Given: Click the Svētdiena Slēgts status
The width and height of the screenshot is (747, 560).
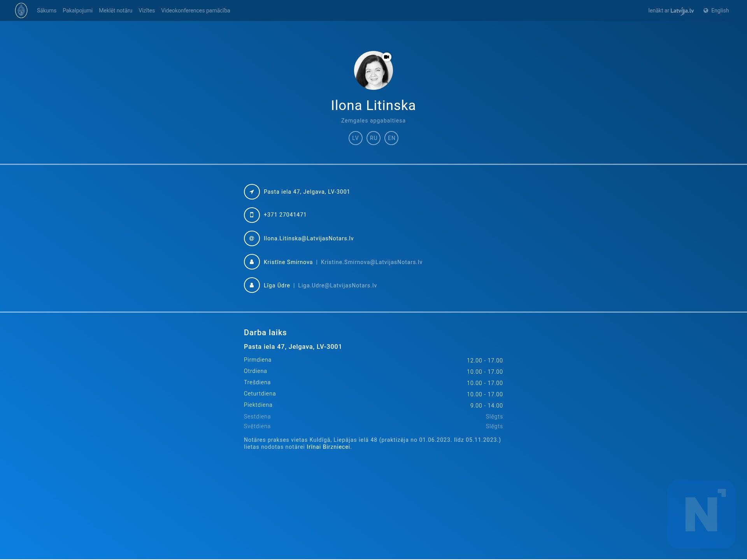Looking at the screenshot, I should pos(494,426).
